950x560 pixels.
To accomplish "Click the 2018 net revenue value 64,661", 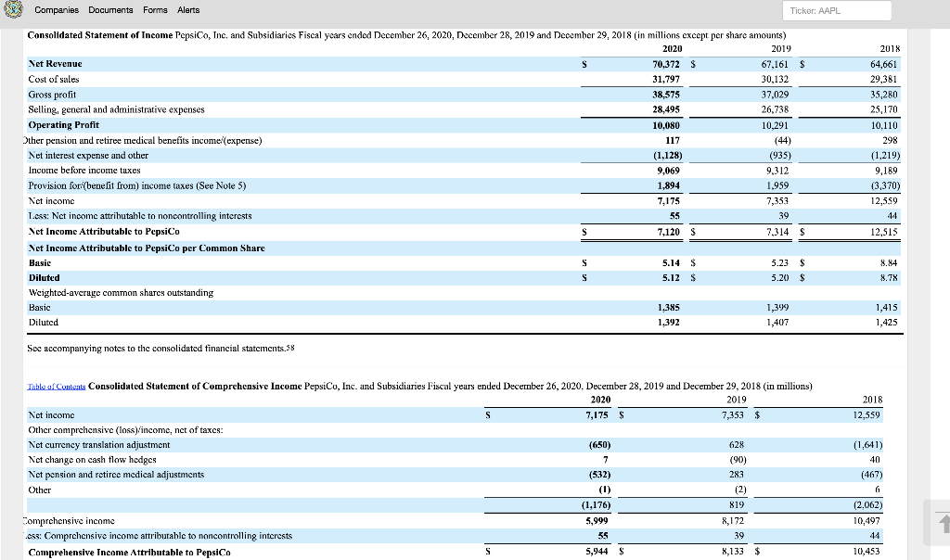I will click(884, 64).
